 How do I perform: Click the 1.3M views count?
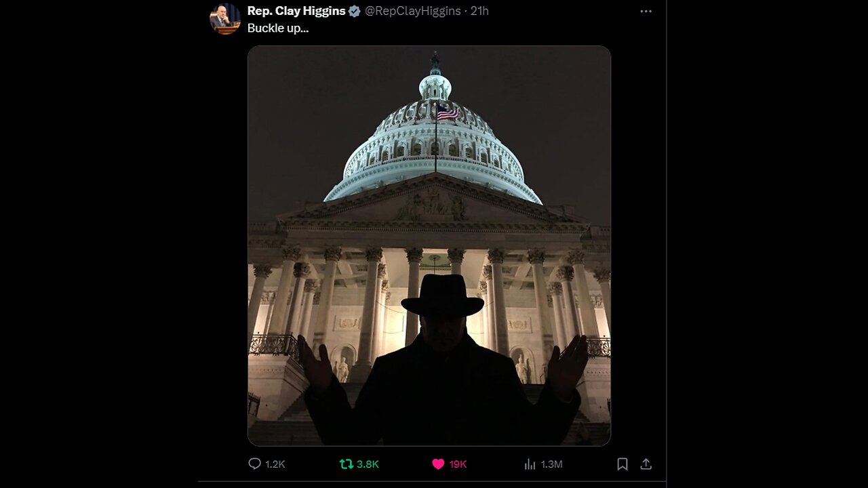(551, 464)
